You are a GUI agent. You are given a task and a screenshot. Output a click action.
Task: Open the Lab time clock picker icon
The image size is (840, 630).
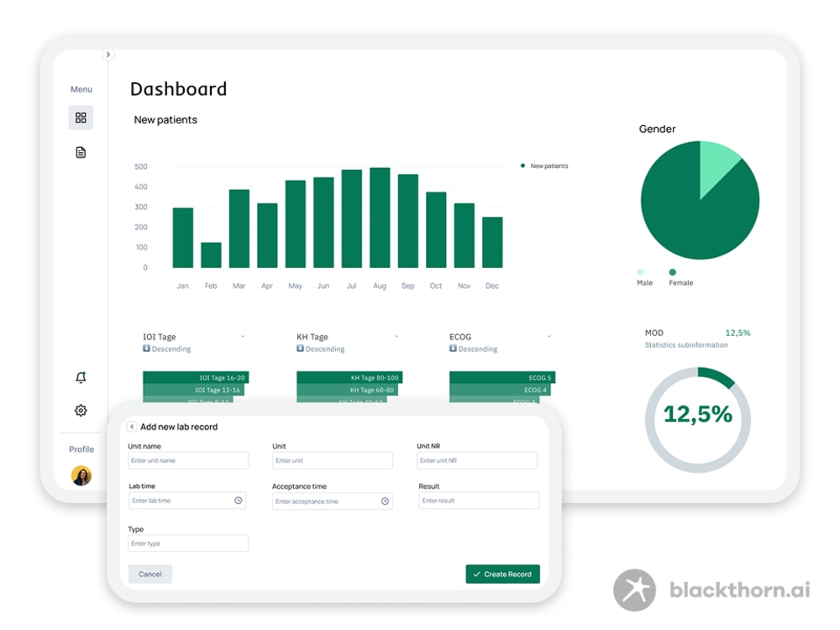(239, 501)
